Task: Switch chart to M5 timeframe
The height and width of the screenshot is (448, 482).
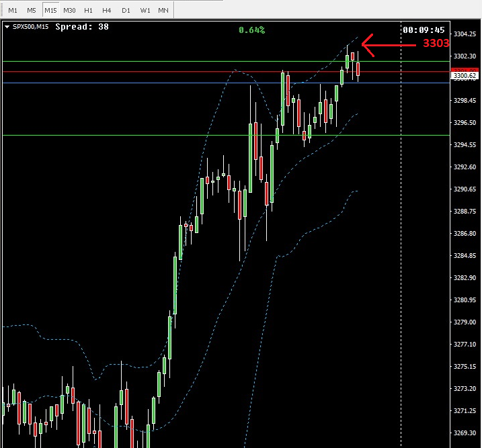Action: coord(32,11)
